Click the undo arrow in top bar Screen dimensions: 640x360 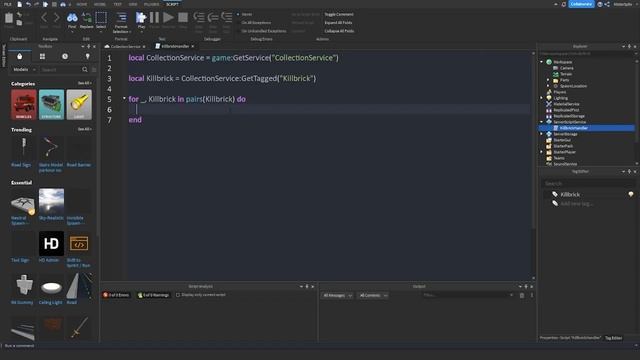pyautogui.click(x=28, y=4)
